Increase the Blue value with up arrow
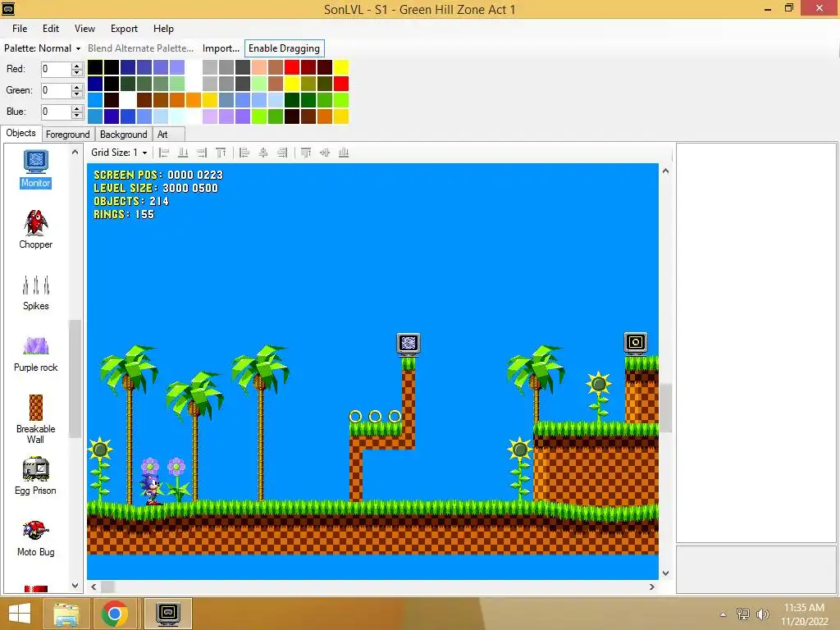This screenshot has height=630, width=840. [76, 109]
